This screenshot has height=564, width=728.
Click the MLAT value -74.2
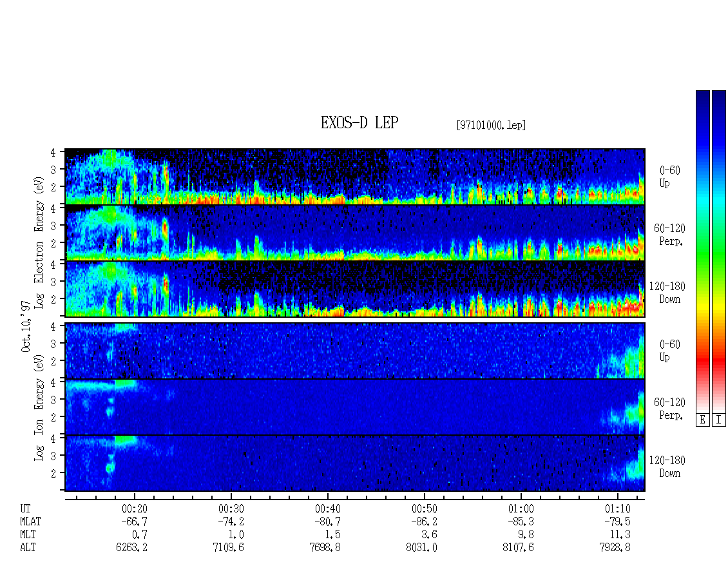231,521
